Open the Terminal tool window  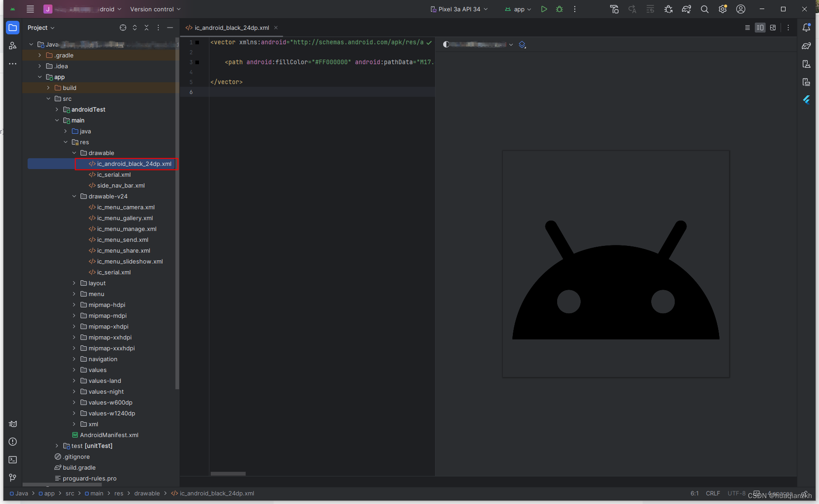click(12, 460)
